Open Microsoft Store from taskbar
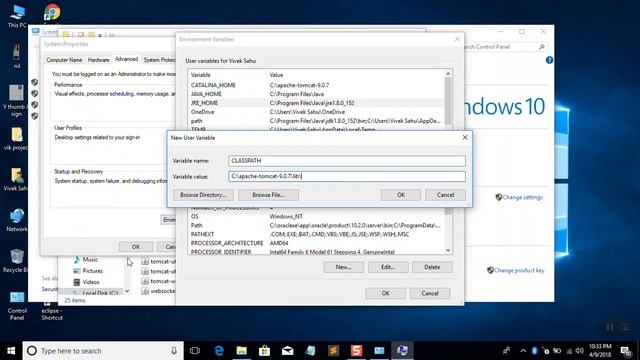The image size is (640, 360). click(264, 351)
